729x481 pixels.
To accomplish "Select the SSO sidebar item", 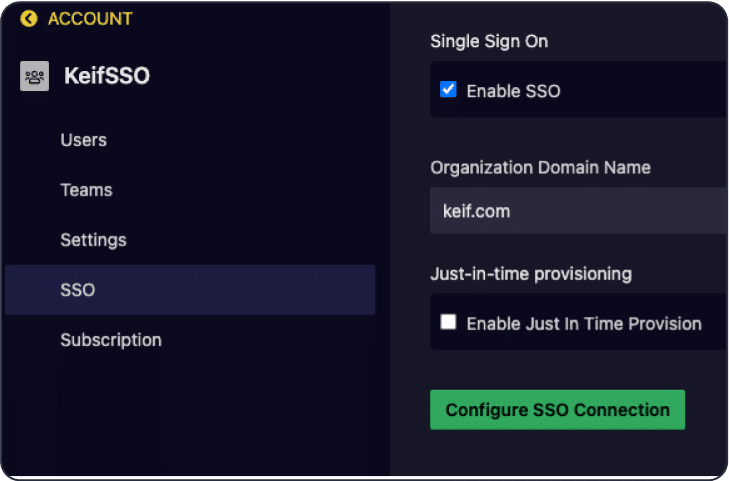I will pyautogui.click(x=190, y=290).
